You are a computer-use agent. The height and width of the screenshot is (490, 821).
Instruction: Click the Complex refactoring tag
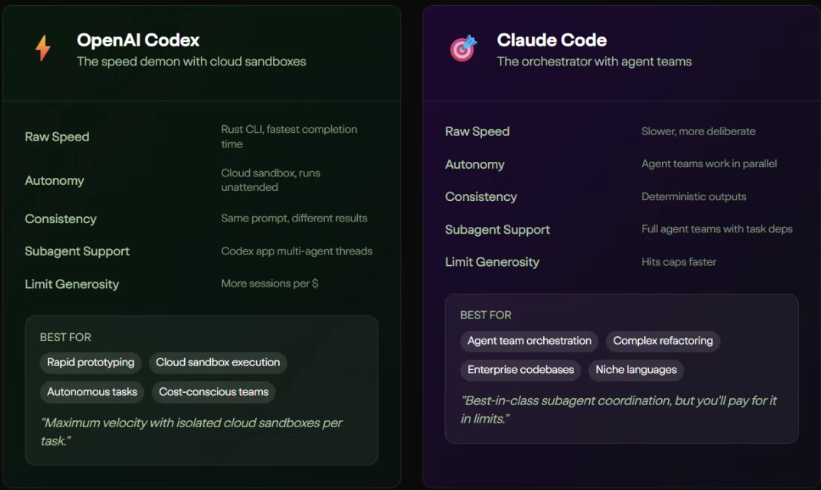663,341
